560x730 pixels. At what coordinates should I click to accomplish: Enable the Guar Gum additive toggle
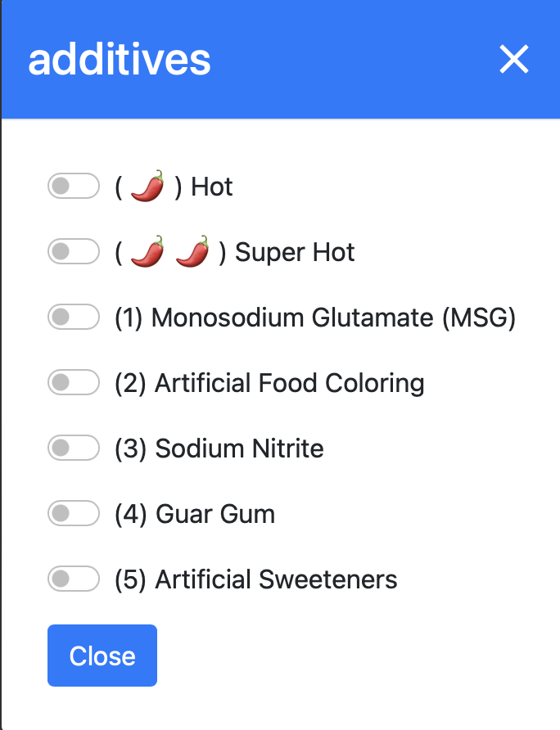(74, 513)
